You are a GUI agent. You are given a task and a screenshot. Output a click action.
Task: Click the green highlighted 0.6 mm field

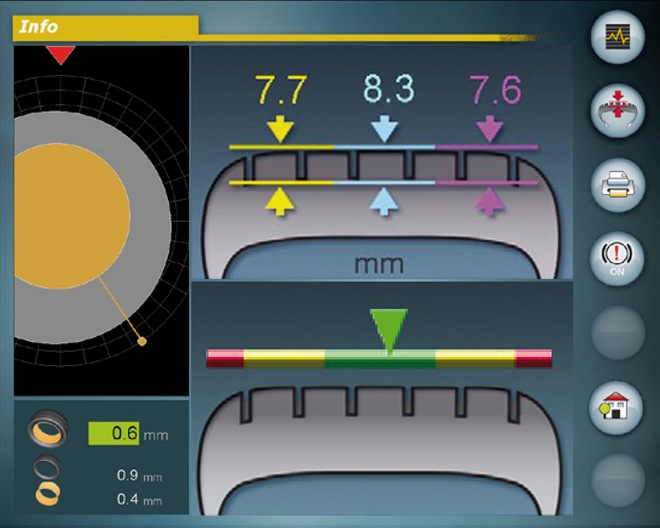tap(115, 434)
